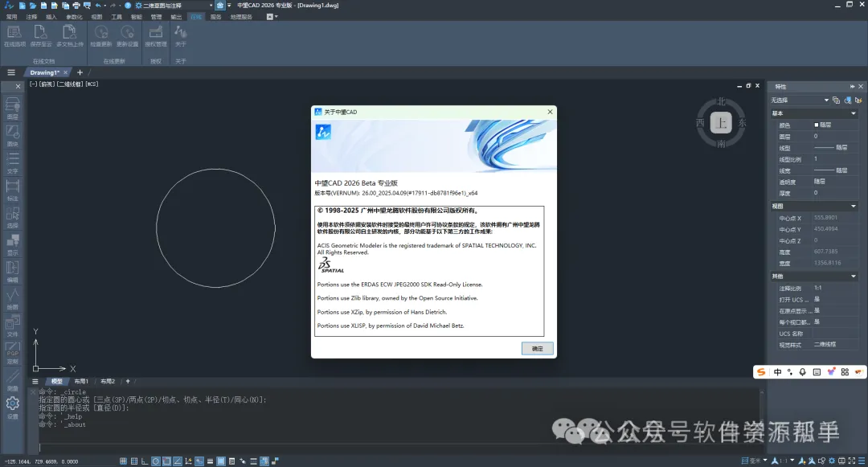Open the 显示 tools in the left sidebar

12,244
